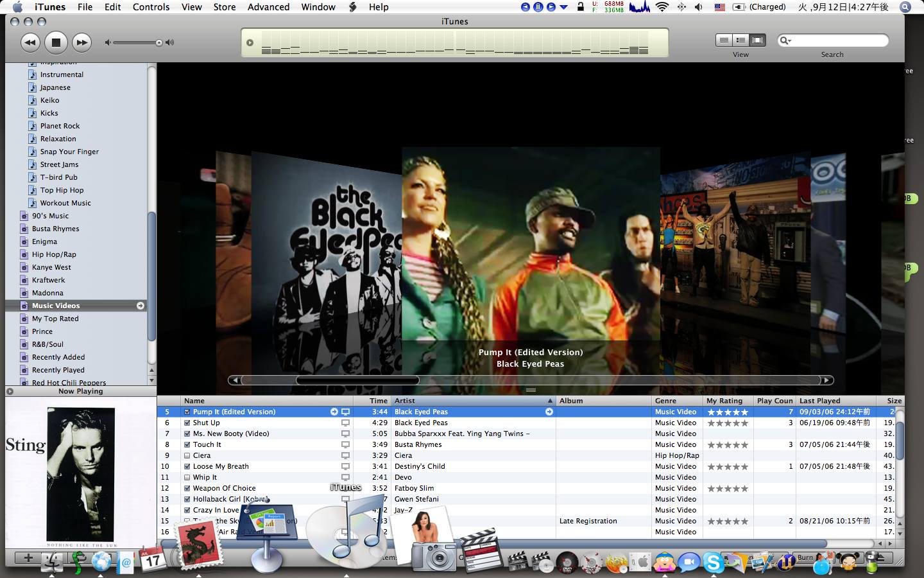Viewport: 924px width, 578px height.
Task: Select the Workout Music playlist
Action: tap(65, 203)
